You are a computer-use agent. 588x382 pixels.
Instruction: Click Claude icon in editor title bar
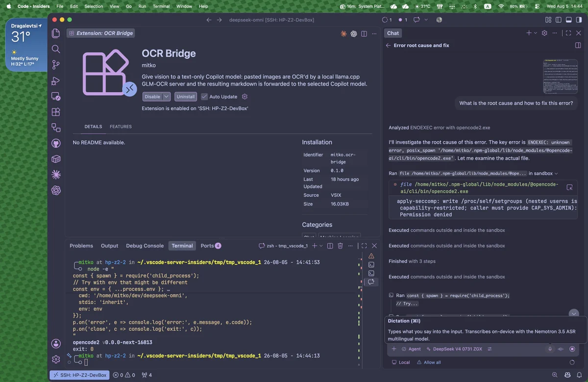point(343,33)
